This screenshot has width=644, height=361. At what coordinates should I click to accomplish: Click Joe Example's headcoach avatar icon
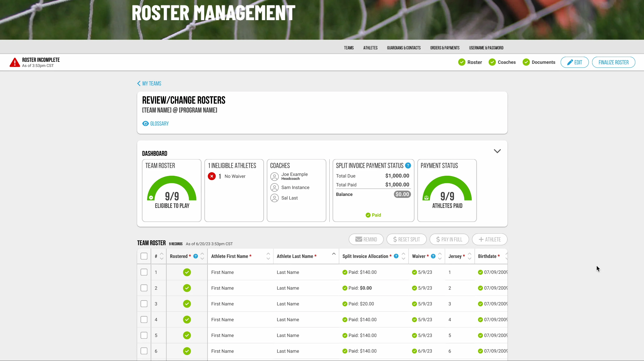pos(275,176)
